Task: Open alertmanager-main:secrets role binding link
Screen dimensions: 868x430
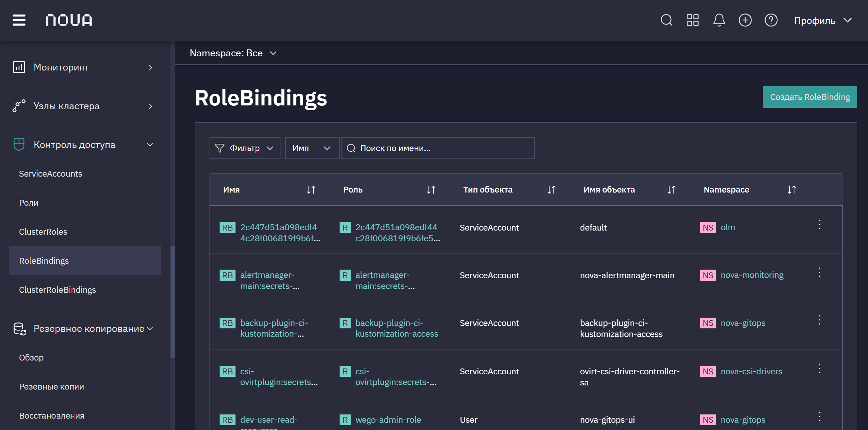Action: pos(270,280)
